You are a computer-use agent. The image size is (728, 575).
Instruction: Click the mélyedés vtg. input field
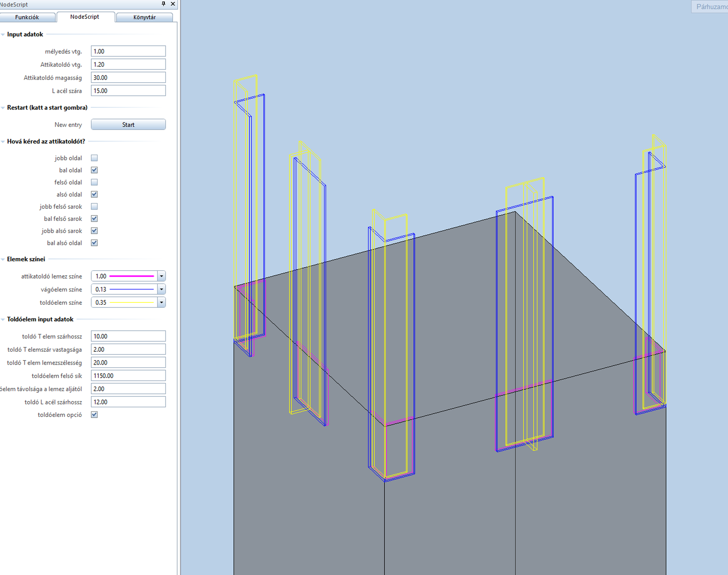[128, 51]
